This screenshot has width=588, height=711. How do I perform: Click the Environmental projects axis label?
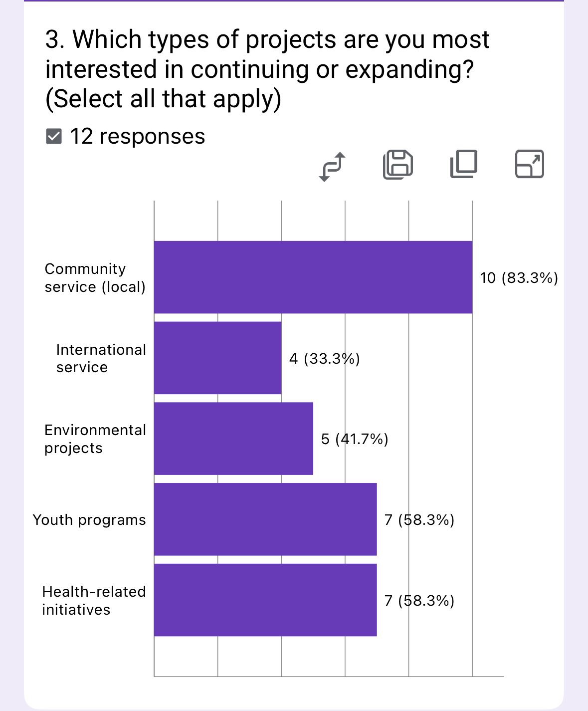(x=95, y=439)
